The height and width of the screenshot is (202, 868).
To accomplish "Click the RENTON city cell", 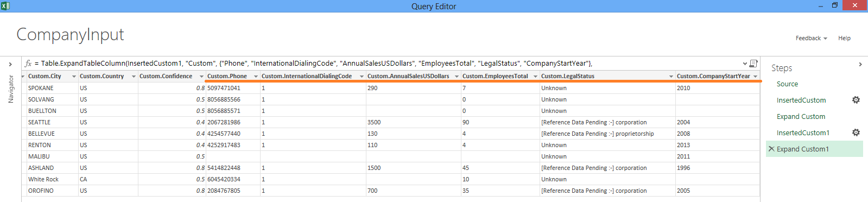I will [x=52, y=145].
